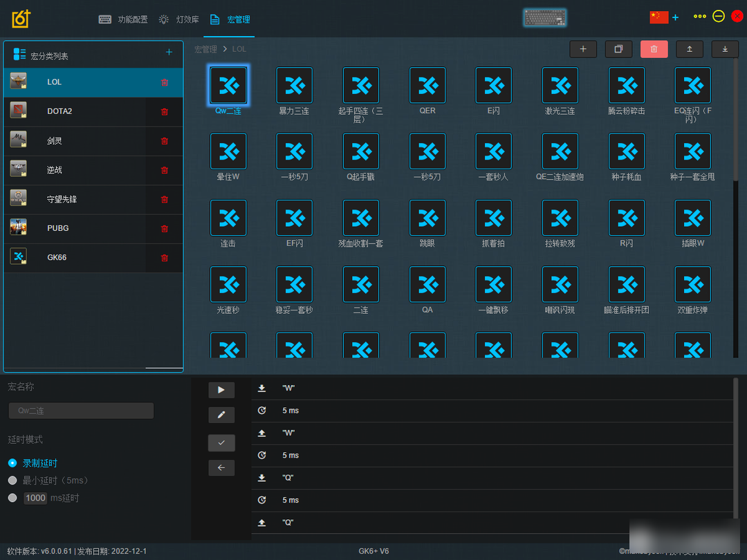747x560 pixels.
Task: Click the macro steps list scrollbar
Action: pos(736,447)
